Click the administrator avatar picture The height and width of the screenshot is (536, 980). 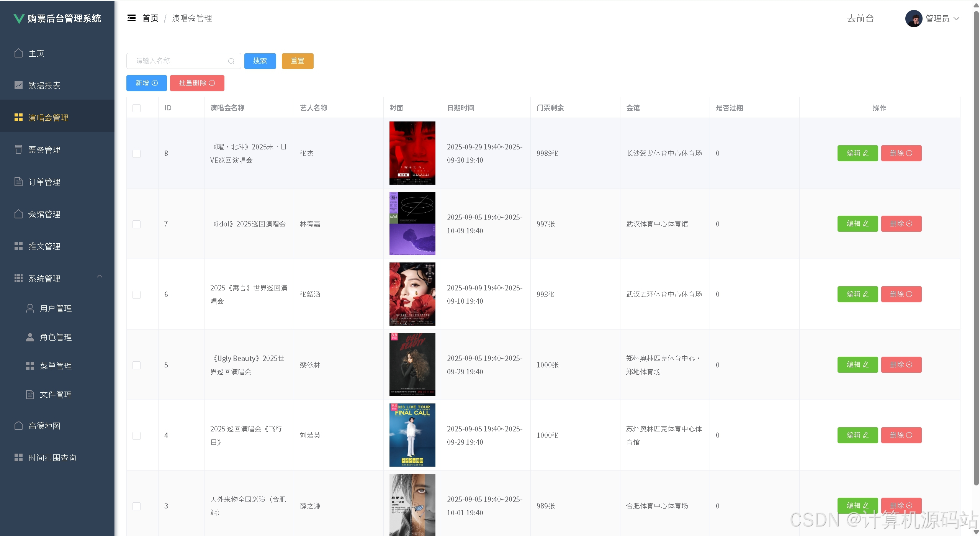tap(914, 18)
